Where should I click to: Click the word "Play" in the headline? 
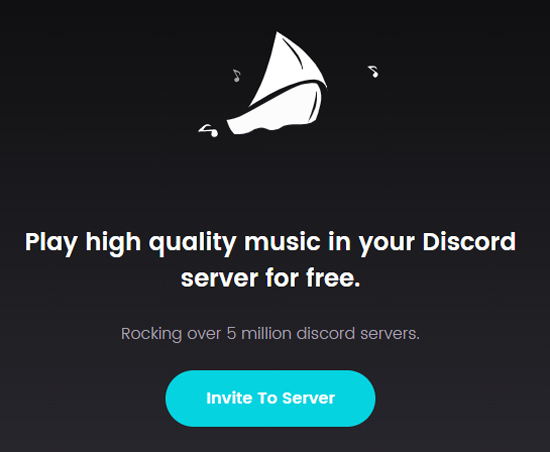51,243
